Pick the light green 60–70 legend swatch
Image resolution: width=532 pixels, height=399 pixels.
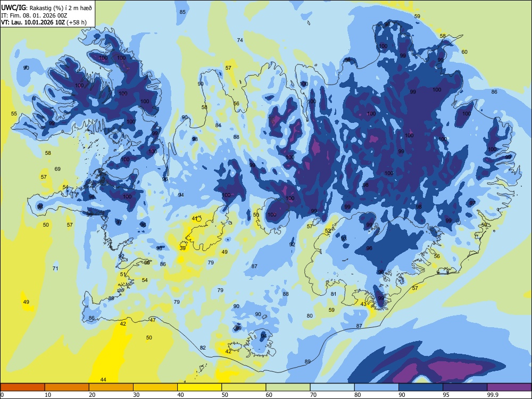pyautogui.click(x=288, y=387)
